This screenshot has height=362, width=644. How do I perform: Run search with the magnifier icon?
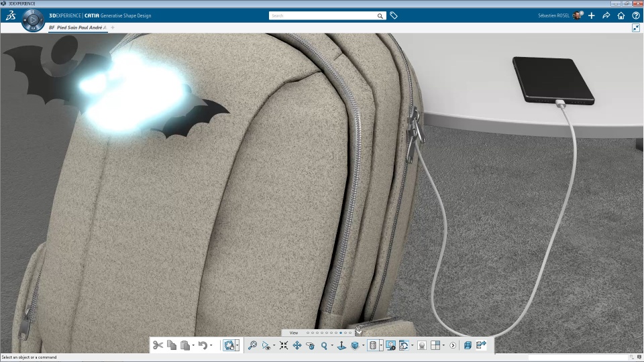(x=380, y=16)
